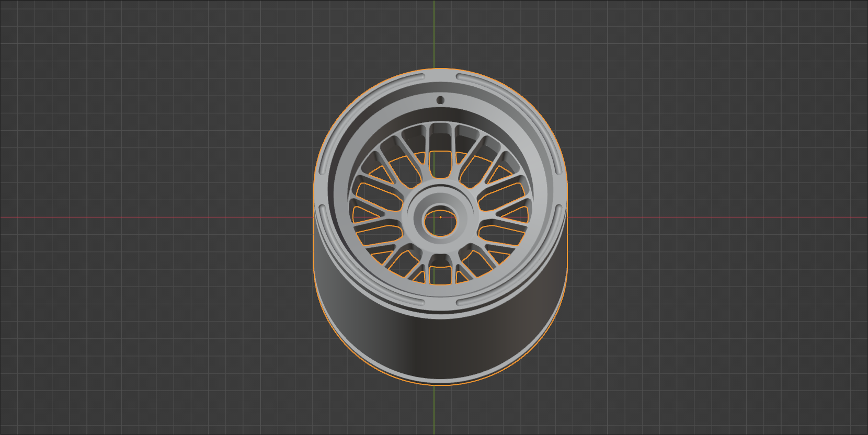Click the green Y axis line above the wheel
This screenshot has height=435, width=868.
coord(434,31)
